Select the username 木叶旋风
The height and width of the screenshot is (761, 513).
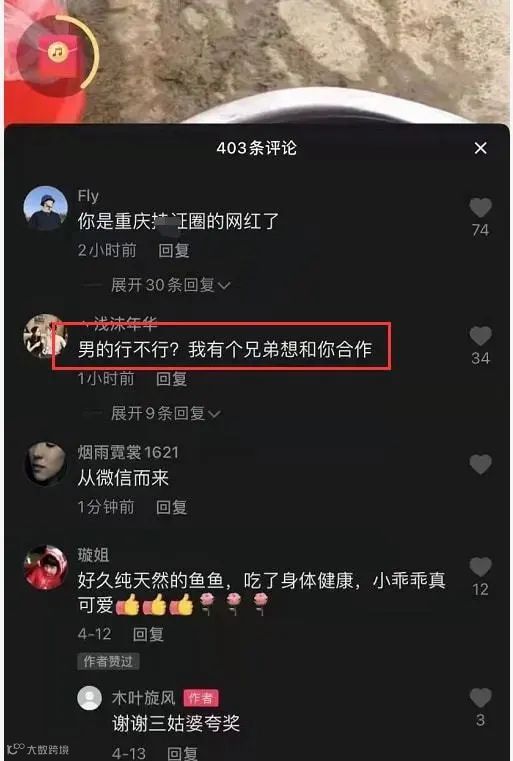click(143, 698)
